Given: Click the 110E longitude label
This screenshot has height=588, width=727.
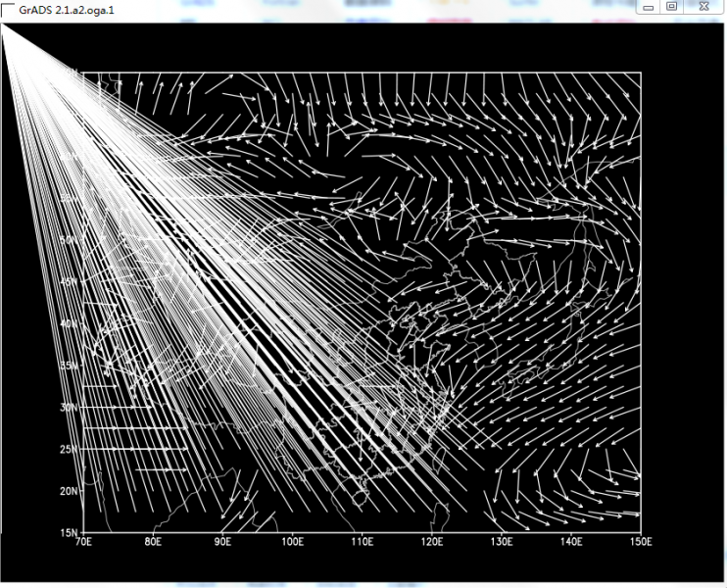Looking at the screenshot, I should click(x=362, y=542).
